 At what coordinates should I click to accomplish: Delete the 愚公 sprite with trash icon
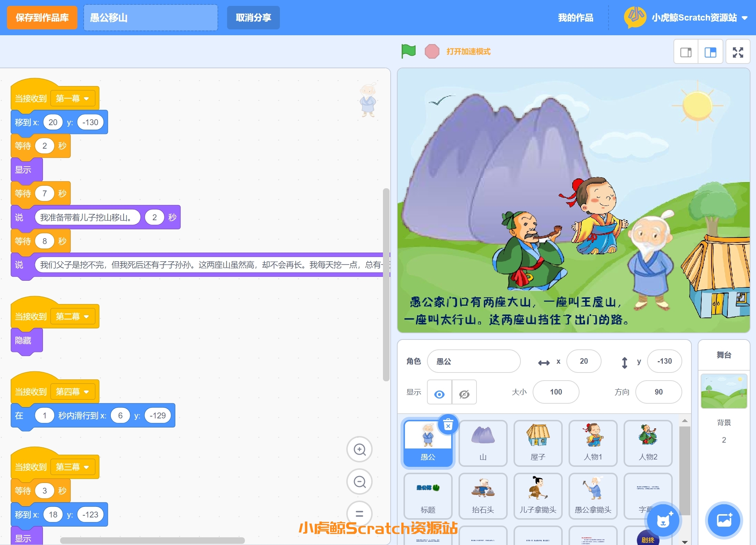click(x=448, y=425)
